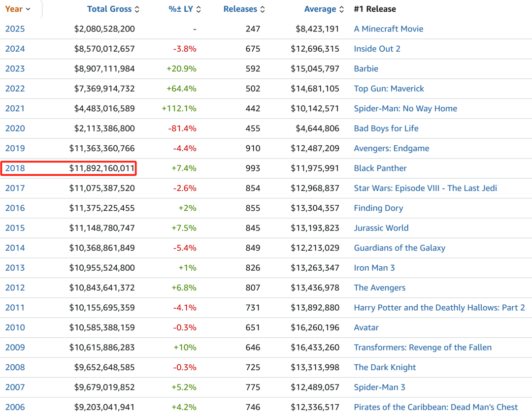Open Top Gun: Maverick page

pyautogui.click(x=389, y=89)
